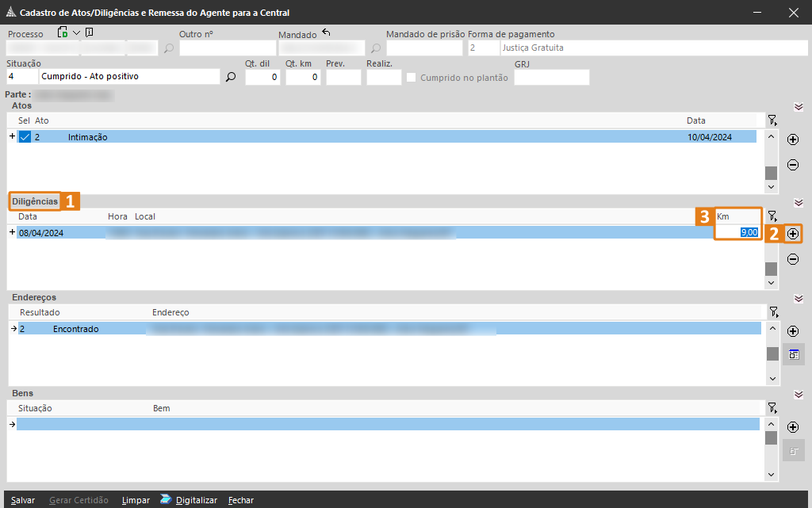Viewport: 812px width, 508px height.
Task: Click Salvar in the bottom bar
Action: pos(23,500)
